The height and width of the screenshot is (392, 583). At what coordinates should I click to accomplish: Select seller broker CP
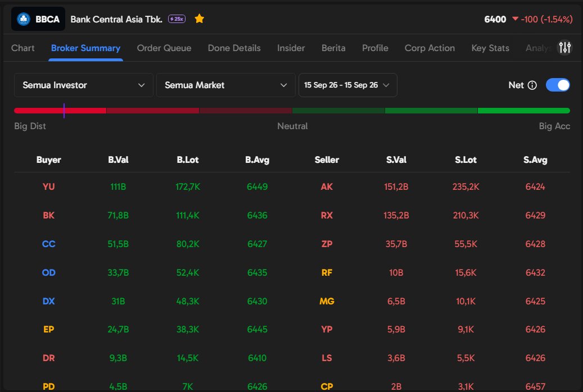(x=327, y=386)
